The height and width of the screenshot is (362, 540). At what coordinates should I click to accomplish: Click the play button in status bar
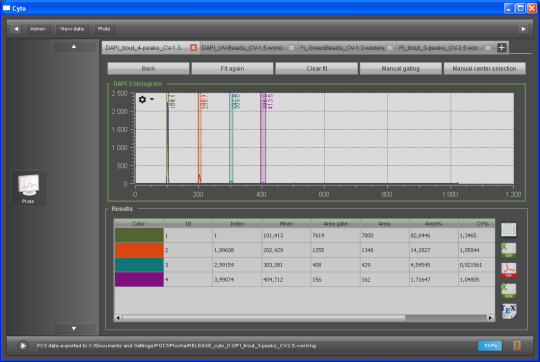tap(23, 345)
